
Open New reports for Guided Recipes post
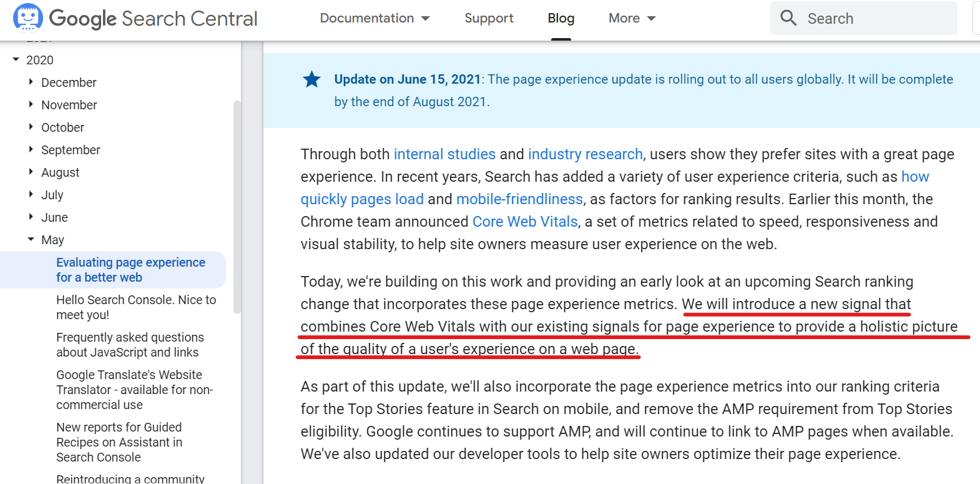pos(119,442)
